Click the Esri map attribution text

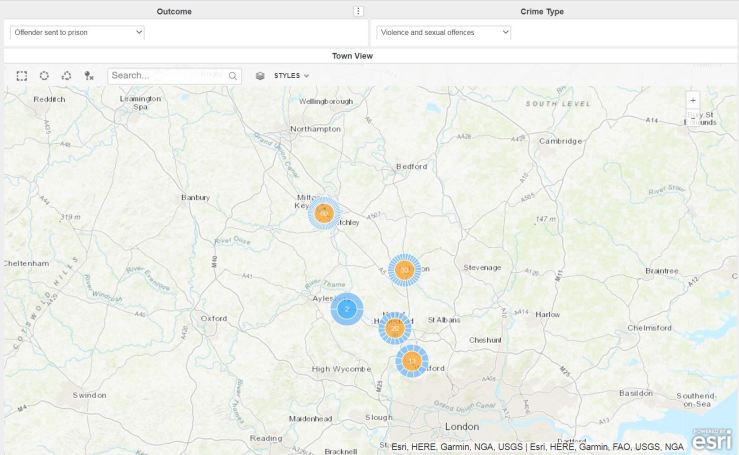point(537,447)
